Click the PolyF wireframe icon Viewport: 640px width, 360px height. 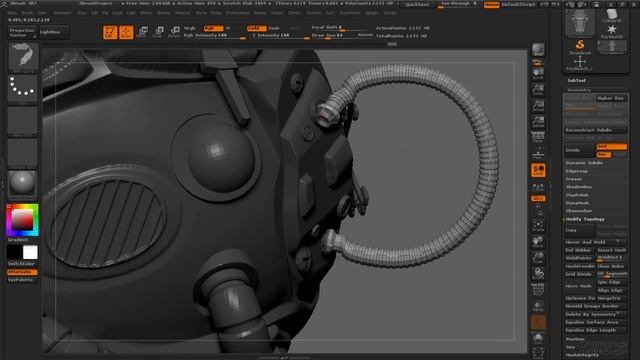[538, 289]
